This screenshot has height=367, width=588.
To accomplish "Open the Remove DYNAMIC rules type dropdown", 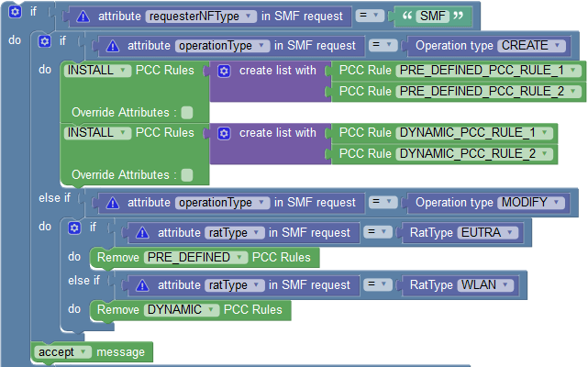I will click(x=182, y=309).
